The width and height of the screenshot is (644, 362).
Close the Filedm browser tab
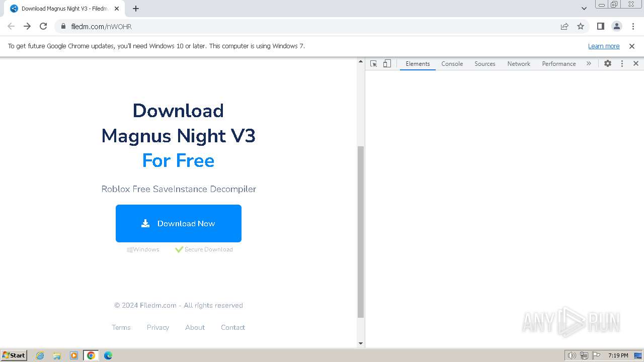click(x=117, y=9)
